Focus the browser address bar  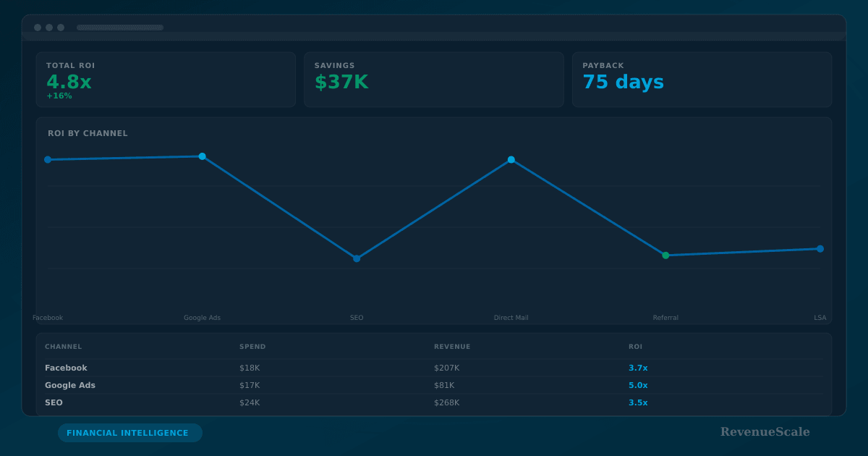click(120, 28)
